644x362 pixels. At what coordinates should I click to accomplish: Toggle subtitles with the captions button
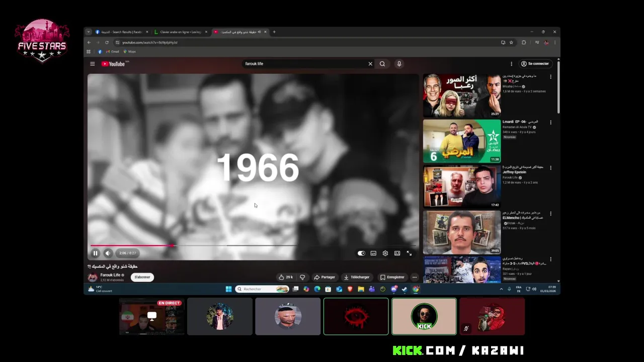pos(373,253)
